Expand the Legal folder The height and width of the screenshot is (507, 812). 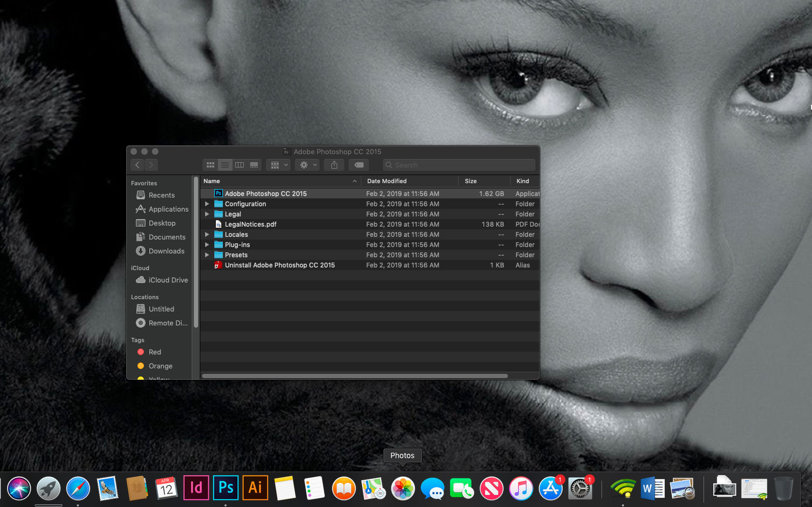(x=207, y=214)
